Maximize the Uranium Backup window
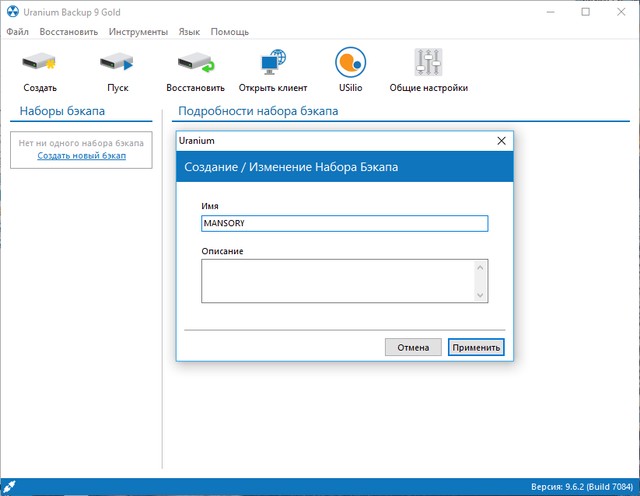The width and height of the screenshot is (640, 496). click(586, 12)
